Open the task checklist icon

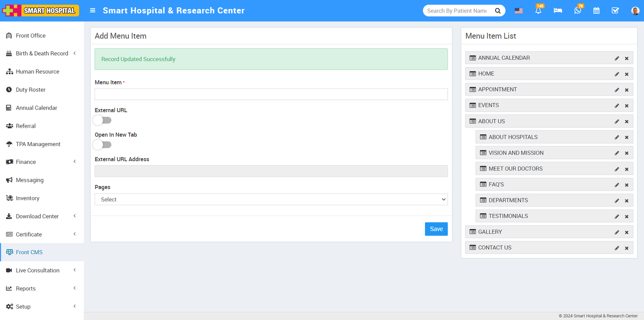615,11
